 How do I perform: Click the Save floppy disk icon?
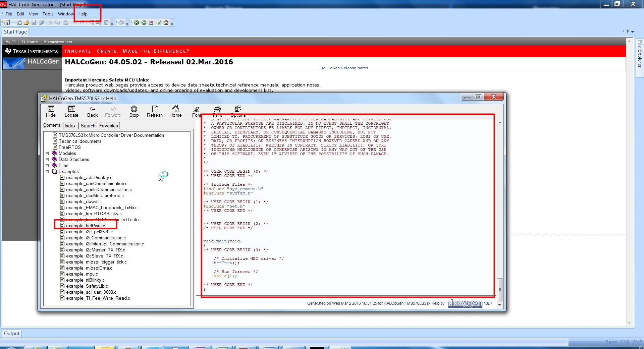[34, 22]
